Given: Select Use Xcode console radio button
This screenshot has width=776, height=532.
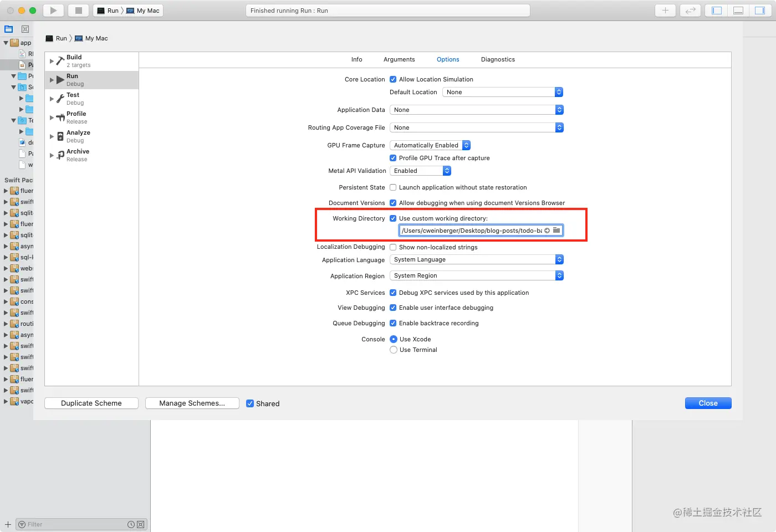Looking at the screenshot, I should (x=394, y=339).
